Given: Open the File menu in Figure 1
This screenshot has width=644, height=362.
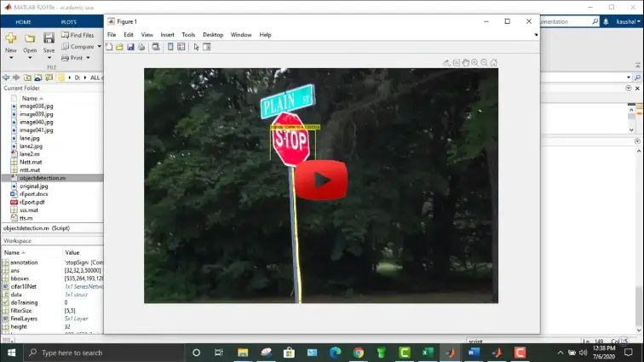Looking at the screenshot, I should tap(112, 35).
